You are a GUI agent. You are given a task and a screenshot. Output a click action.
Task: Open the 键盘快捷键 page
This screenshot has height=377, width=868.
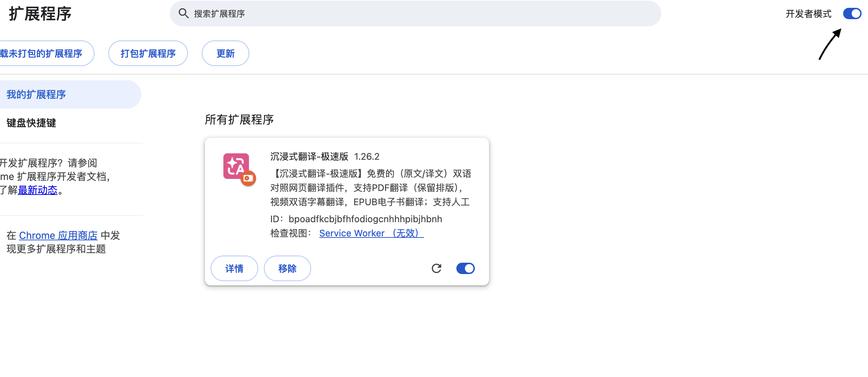[x=31, y=122]
